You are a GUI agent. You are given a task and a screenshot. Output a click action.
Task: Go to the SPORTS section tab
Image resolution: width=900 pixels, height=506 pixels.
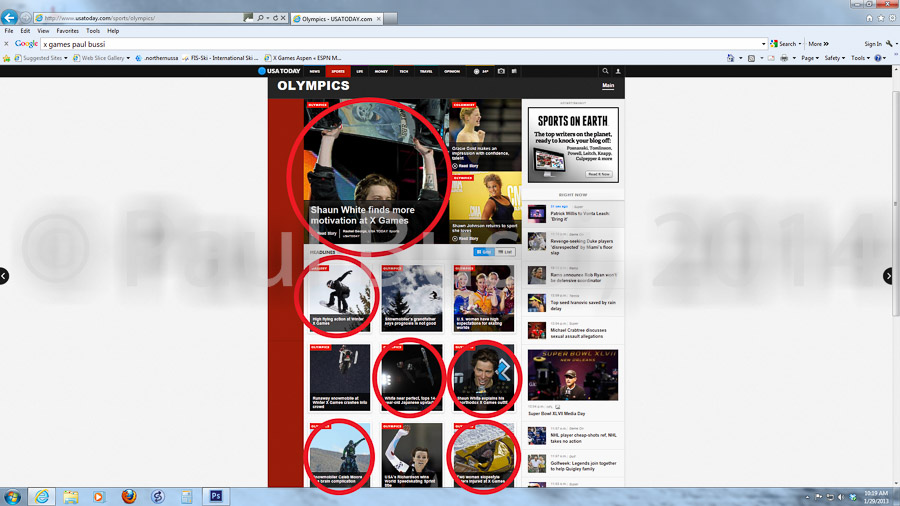point(338,71)
